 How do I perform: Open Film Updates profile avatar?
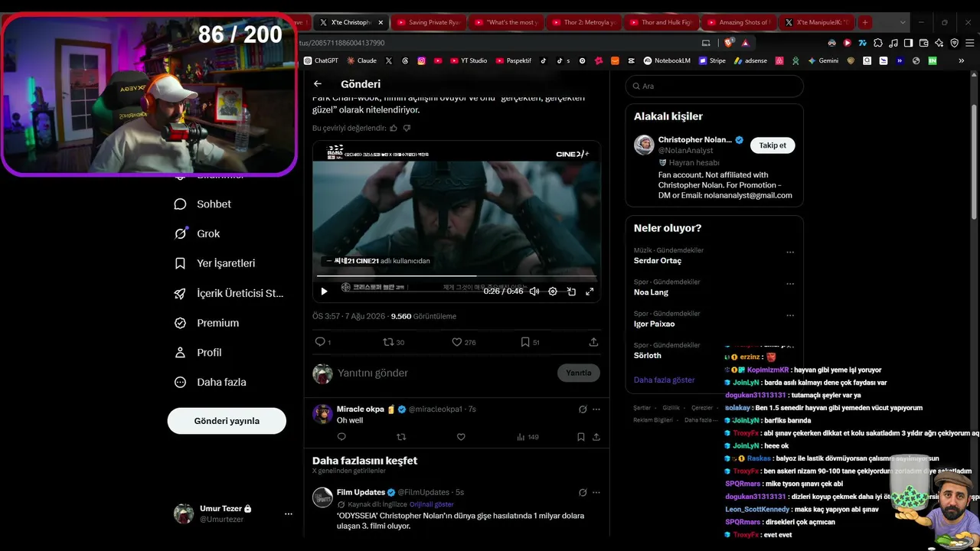pos(322,497)
